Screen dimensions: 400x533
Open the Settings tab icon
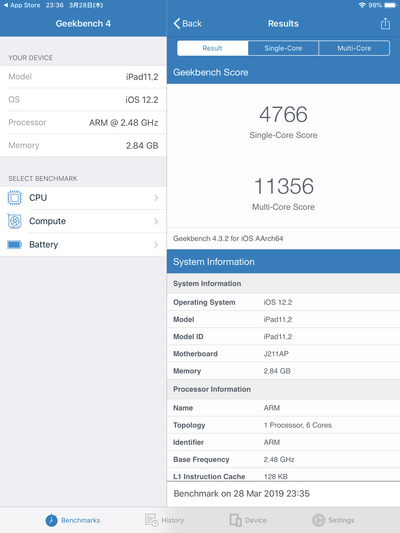click(318, 520)
